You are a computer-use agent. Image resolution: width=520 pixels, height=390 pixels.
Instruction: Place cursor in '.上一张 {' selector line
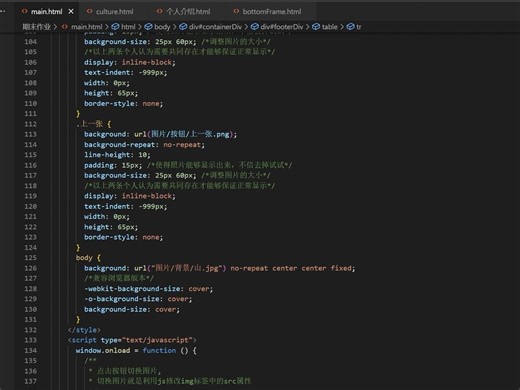coord(93,124)
